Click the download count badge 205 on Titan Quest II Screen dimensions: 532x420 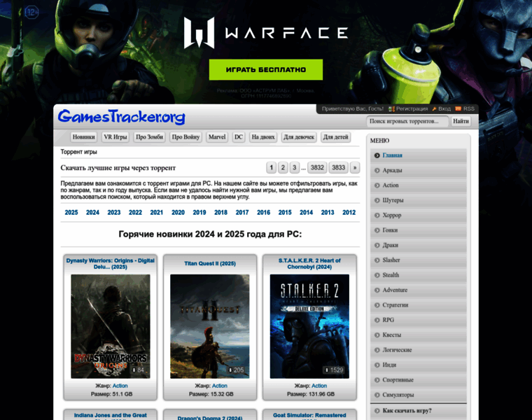[236, 370]
